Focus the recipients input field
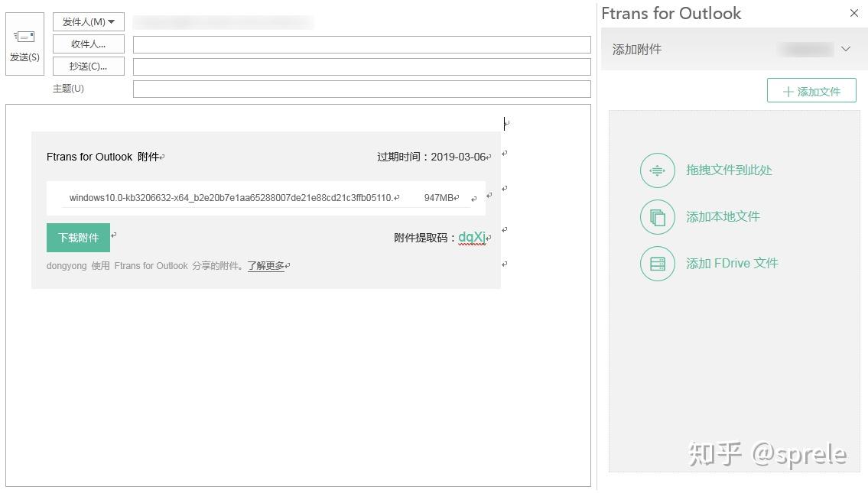The width and height of the screenshot is (868, 493). pos(362,45)
